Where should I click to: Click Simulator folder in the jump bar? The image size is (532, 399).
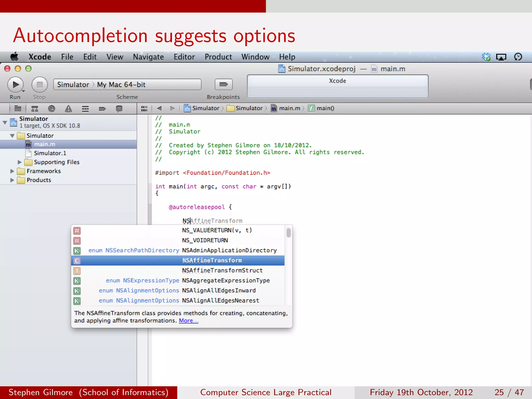245,108
